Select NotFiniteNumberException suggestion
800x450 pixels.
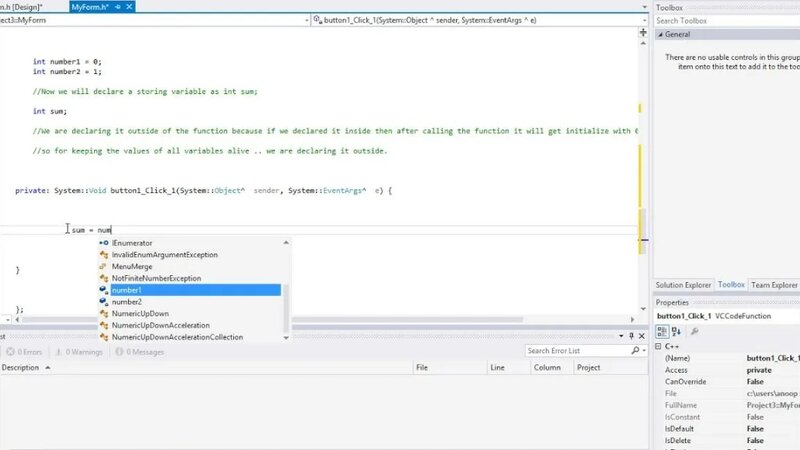[156, 278]
